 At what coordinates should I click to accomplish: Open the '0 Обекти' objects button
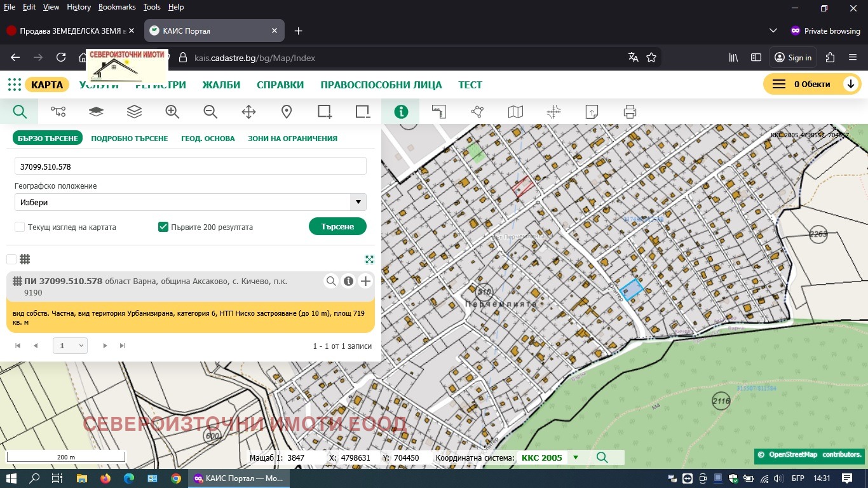tap(811, 85)
